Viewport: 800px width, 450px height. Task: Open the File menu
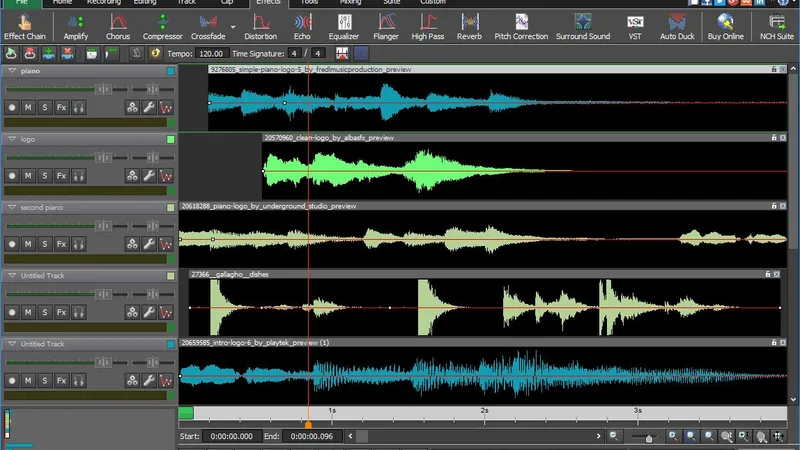coord(20,3)
